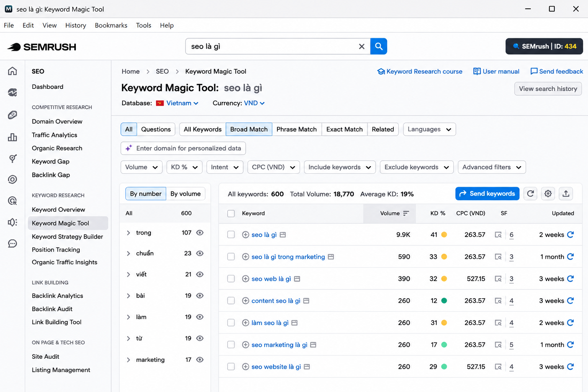The height and width of the screenshot is (392, 588).
Task: Click the link chain icon in left rail
Action: click(13, 115)
